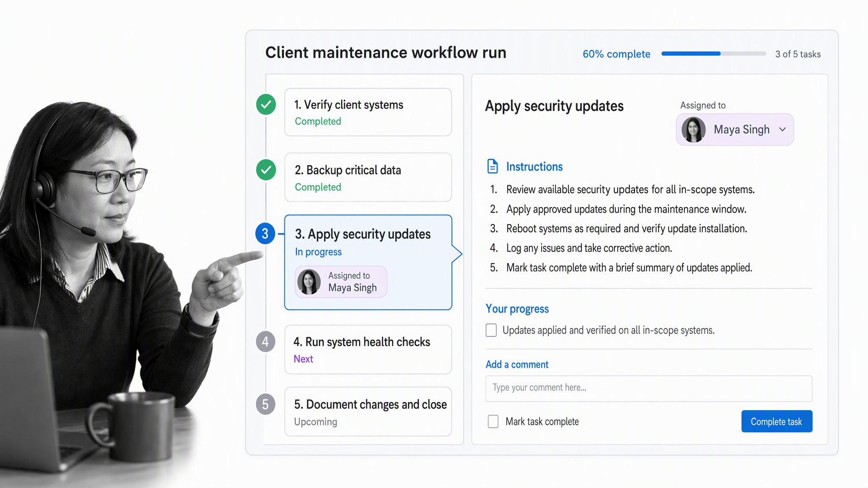
Task: Click the Your progress heading
Action: [x=517, y=309]
